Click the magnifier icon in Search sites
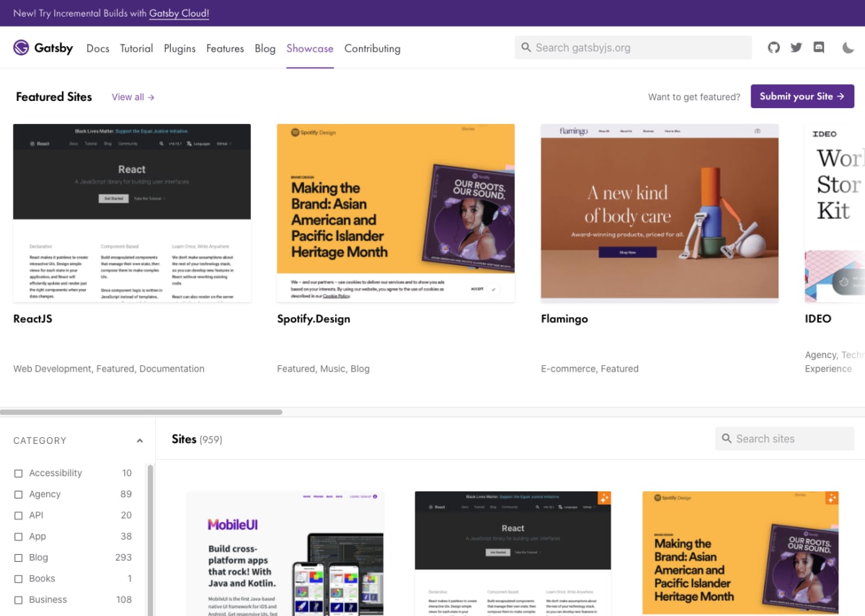This screenshot has width=865, height=616. (727, 439)
